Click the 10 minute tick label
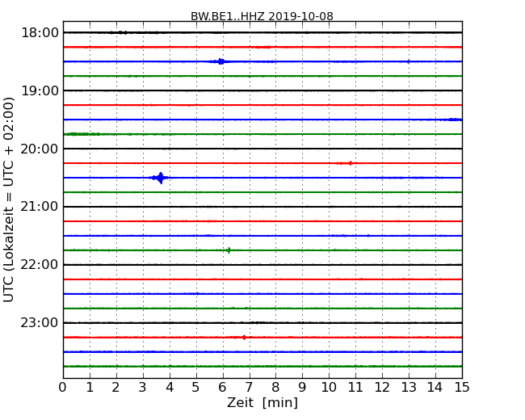525x420 pixels. point(329,387)
